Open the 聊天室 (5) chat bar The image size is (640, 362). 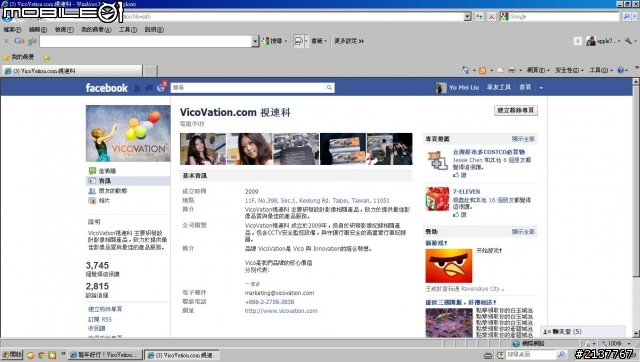coord(583,332)
